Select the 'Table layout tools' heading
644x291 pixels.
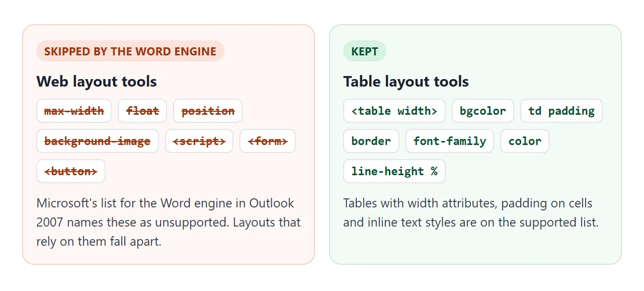tap(406, 82)
